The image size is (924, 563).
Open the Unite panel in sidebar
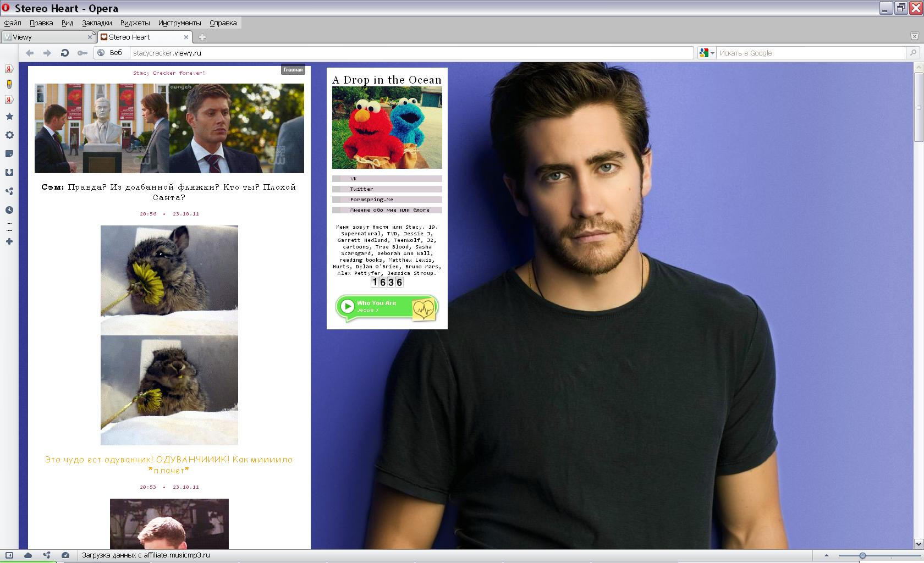(9, 191)
